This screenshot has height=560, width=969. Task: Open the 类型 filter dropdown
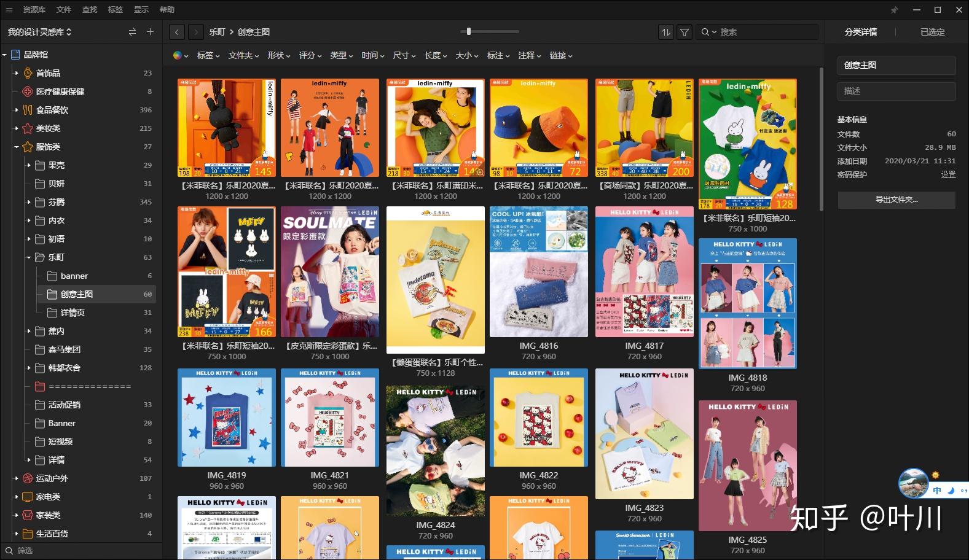click(342, 55)
